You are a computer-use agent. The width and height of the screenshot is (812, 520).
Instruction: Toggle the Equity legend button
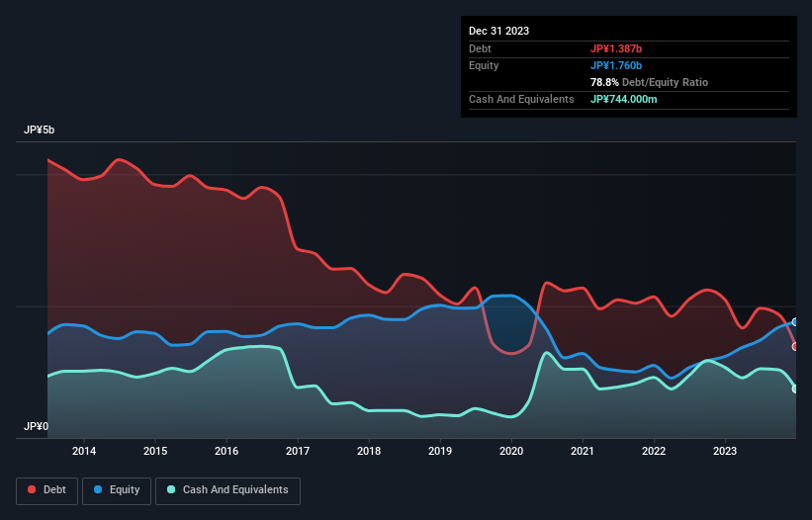click(117, 490)
